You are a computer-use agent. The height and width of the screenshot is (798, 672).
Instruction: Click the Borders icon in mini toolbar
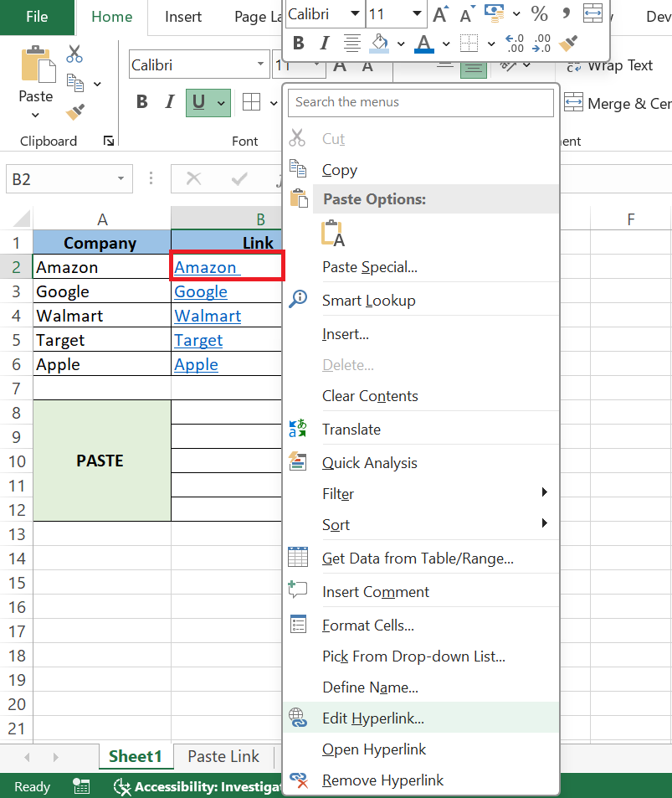(469, 44)
